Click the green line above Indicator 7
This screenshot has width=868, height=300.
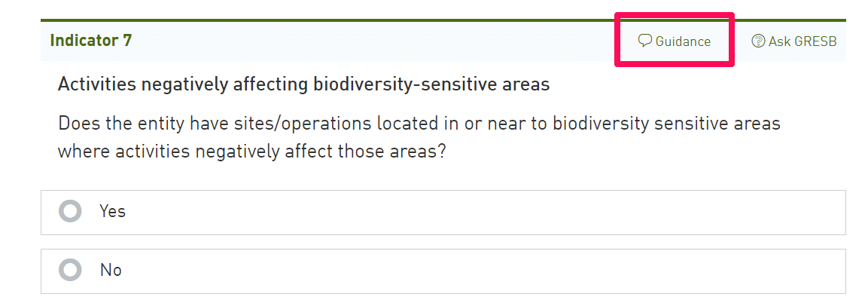(443, 20)
